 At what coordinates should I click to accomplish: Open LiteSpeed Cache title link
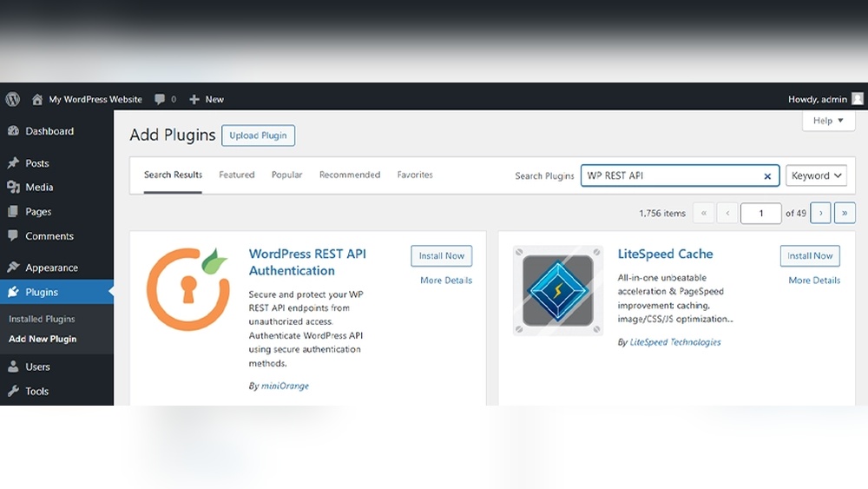coord(666,254)
